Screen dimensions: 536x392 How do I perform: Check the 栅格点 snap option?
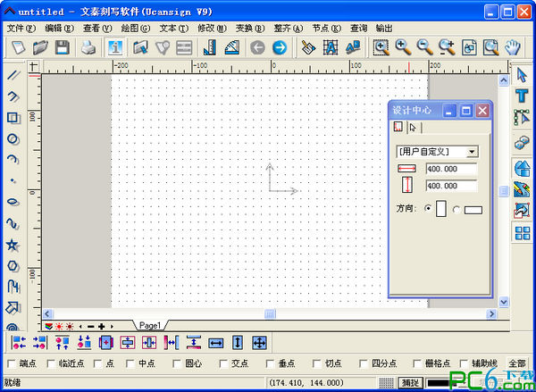click(417, 364)
